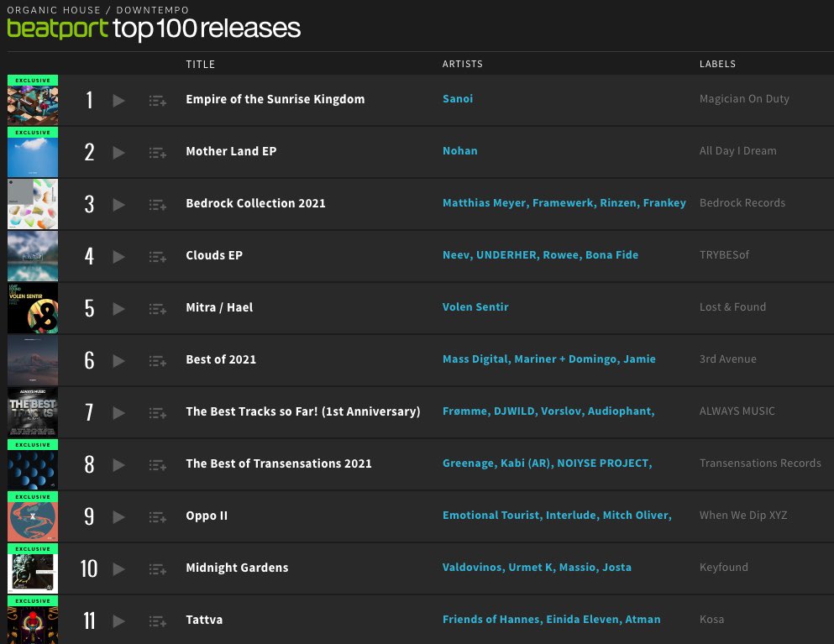
Task: Open title Bedrock Collection 2021
Action: tap(255, 204)
